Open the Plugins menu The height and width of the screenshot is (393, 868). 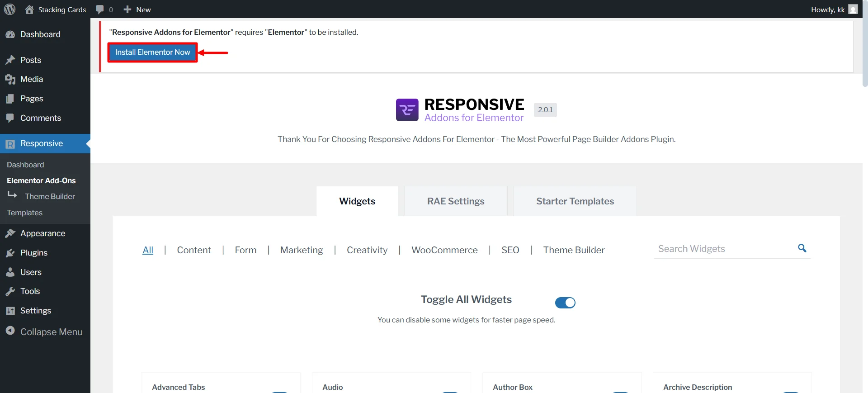click(45, 253)
